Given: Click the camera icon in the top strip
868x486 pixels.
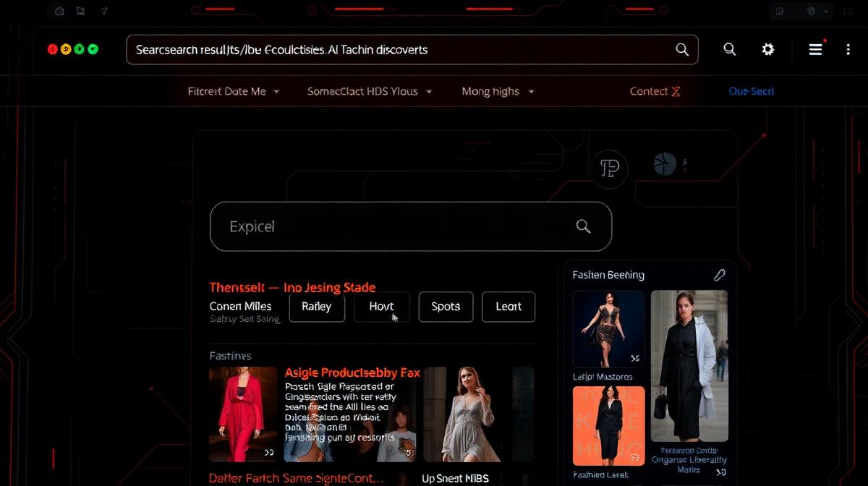Looking at the screenshot, I should [59, 11].
